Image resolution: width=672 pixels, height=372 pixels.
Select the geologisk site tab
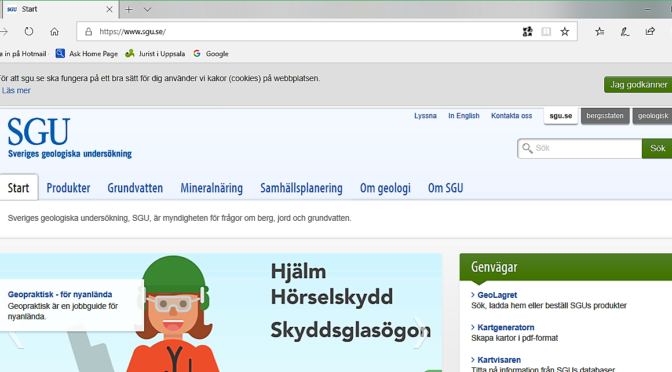[x=652, y=116]
